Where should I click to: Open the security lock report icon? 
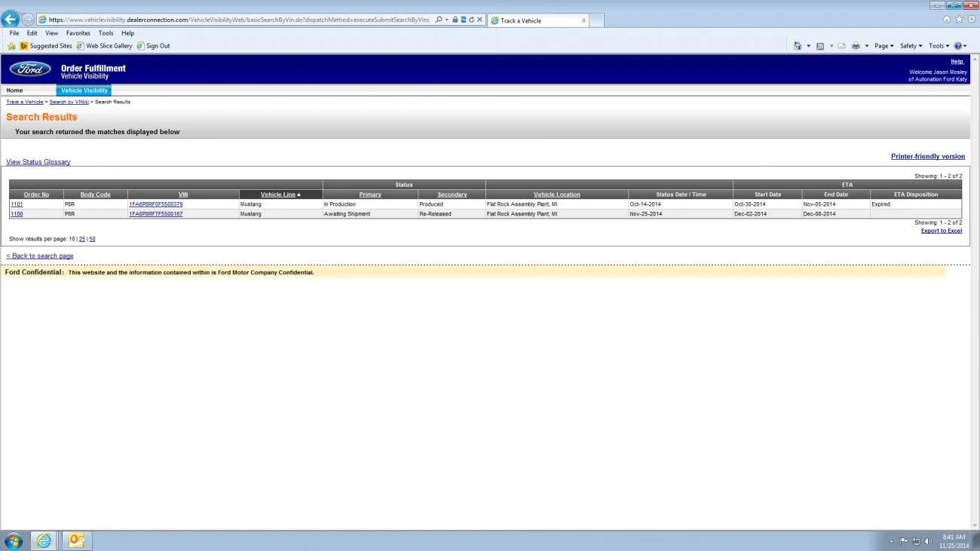click(455, 20)
